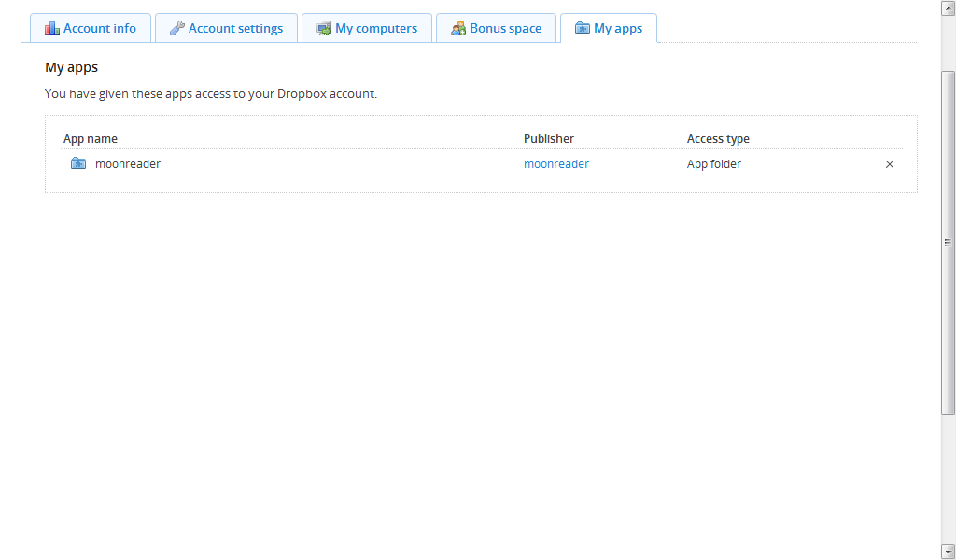Go to the My computers tab

click(x=375, y=28)
